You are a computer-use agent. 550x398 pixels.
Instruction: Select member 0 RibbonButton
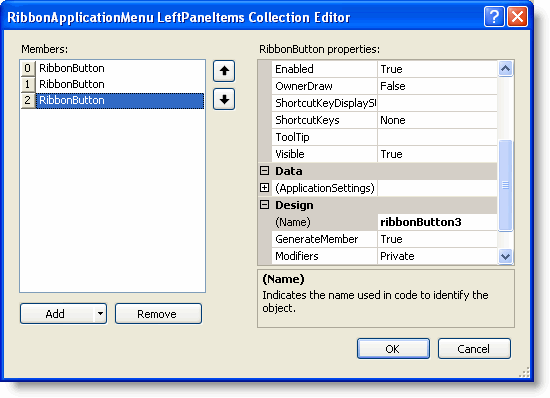[x=112, y=68]
